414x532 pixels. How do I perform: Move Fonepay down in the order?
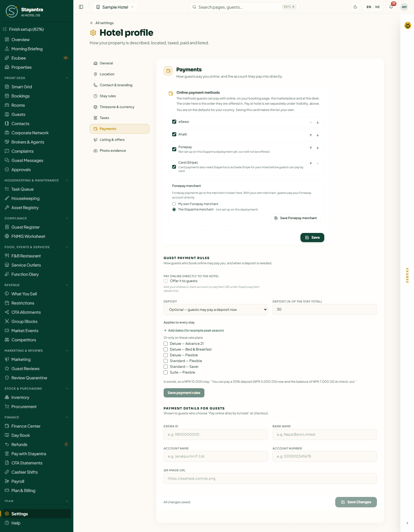318,148
